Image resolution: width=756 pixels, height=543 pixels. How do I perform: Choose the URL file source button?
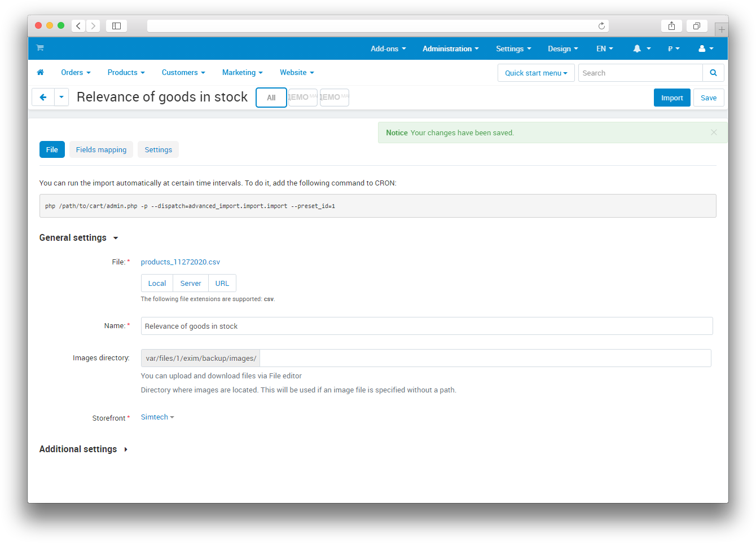(x=222, y=284)
